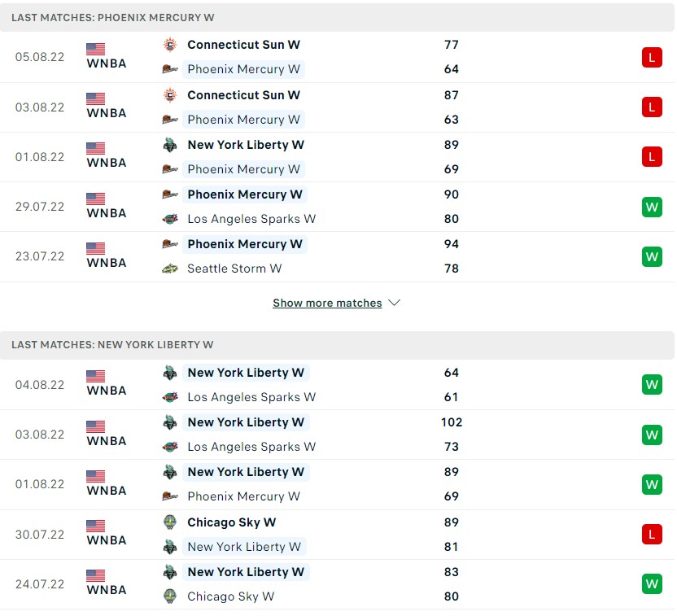The height and width of the screenshot is (616, 677).
Task: Click the green W badge for 29.07.22 match
Action: point(651,207)
